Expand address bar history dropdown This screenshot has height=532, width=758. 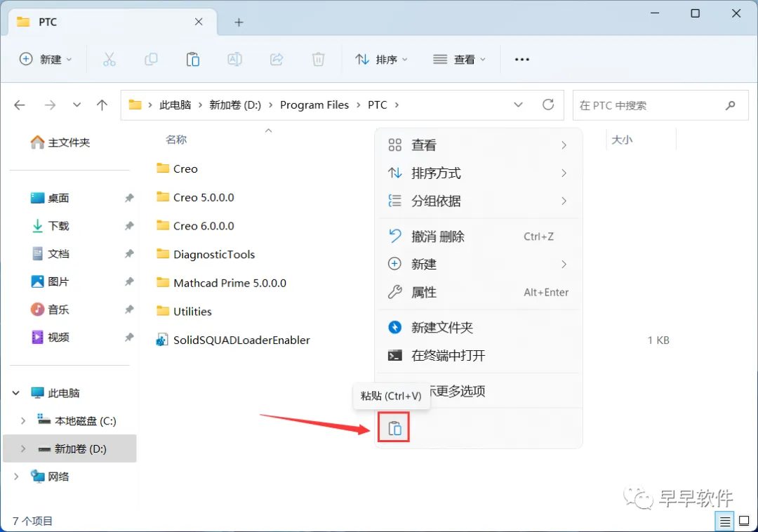[x=518, y=105]
